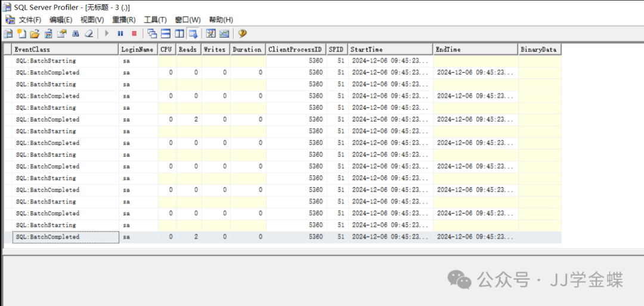Click the Help question mark icon

242,33
